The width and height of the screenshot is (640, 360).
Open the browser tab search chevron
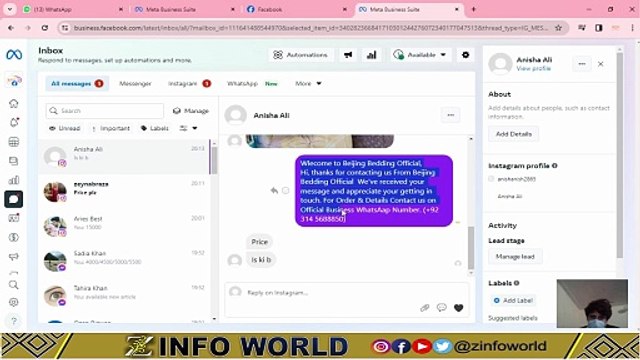9,9
